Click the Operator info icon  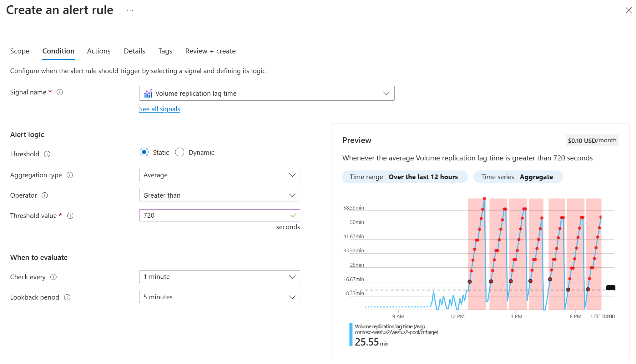(45, 195)
